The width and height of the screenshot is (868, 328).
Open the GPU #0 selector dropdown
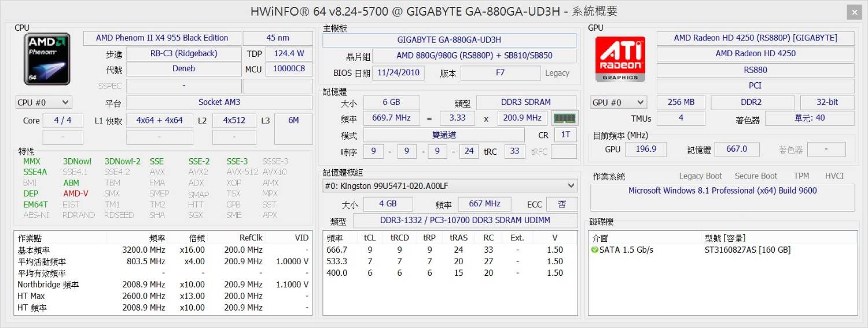(617, 103)
